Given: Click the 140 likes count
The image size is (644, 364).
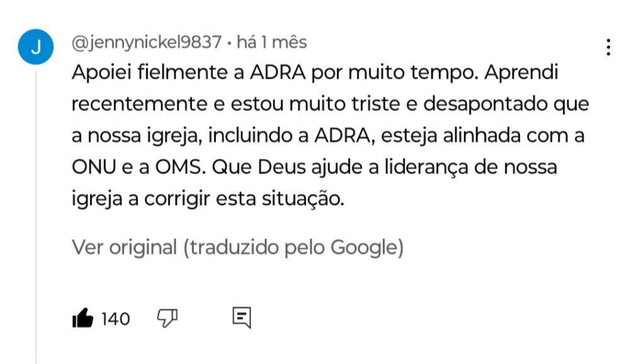Looking at the screenshot, I should coord(115,319).
